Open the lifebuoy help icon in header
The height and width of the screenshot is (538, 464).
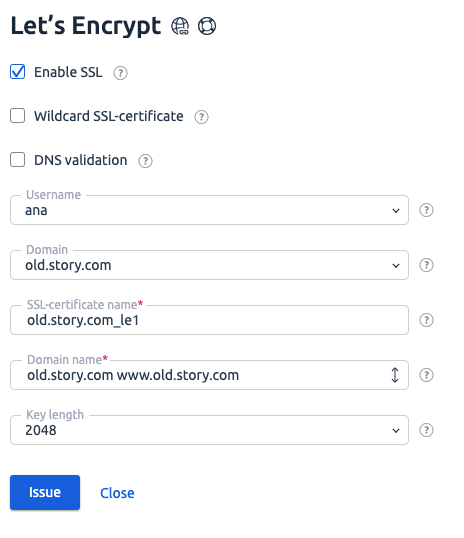(x=207, y=26)
